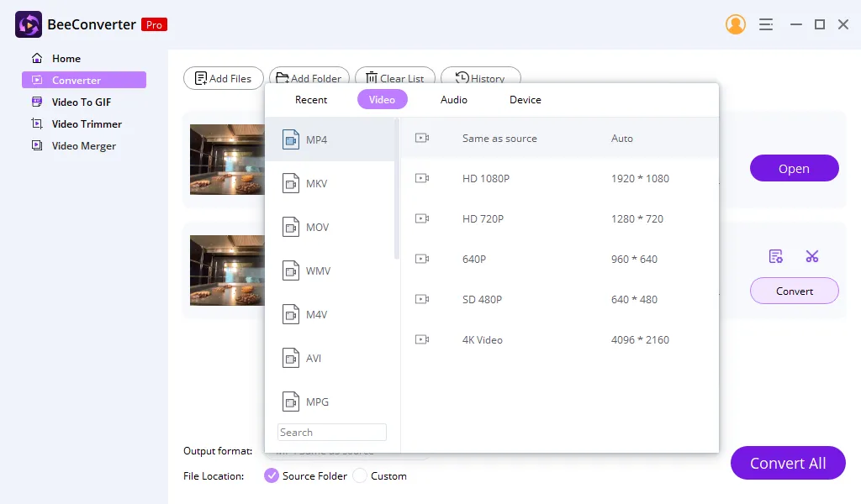
Task: Switch to the Recent tab
Action: coord(311,100)
